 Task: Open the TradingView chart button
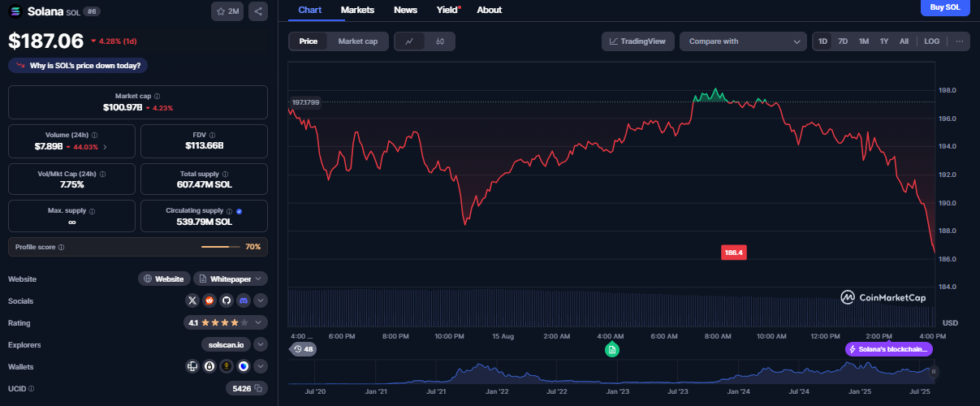click(638, 41)
